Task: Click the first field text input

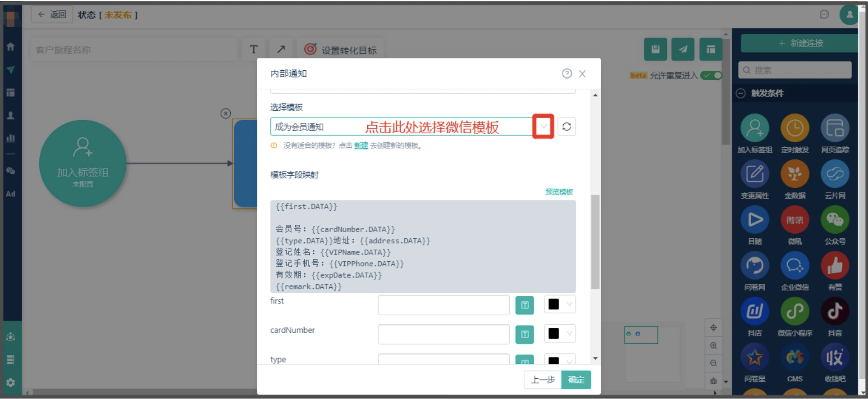Action: coord(443,305)
